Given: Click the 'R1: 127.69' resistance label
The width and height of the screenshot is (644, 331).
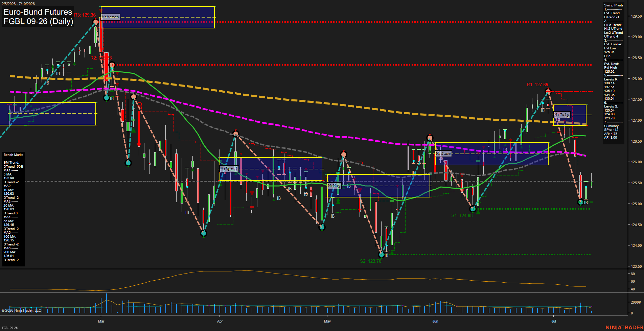Looking at the screenshot, I should pyautogui.click(x=537, y=85).
